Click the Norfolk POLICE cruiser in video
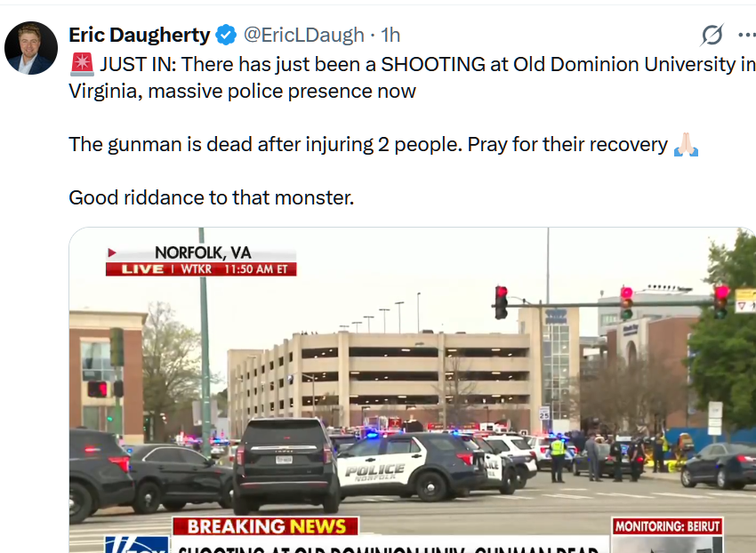The height and width of the screenshot is (553, 756). pos(410,465)
